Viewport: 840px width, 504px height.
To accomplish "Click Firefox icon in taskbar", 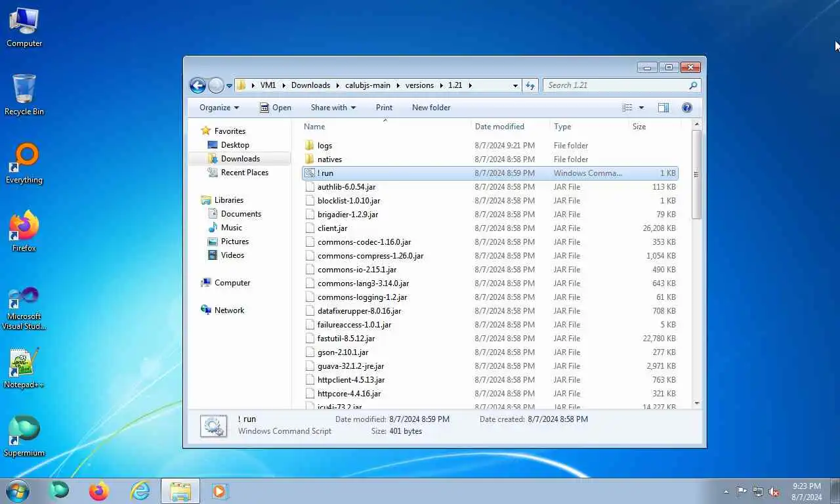I will 99,491.
